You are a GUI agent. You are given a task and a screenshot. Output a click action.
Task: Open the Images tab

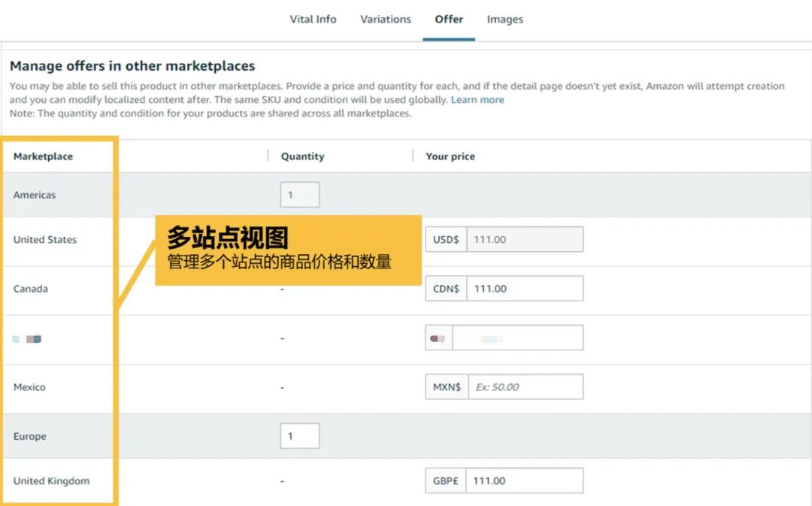coord(504,19)
